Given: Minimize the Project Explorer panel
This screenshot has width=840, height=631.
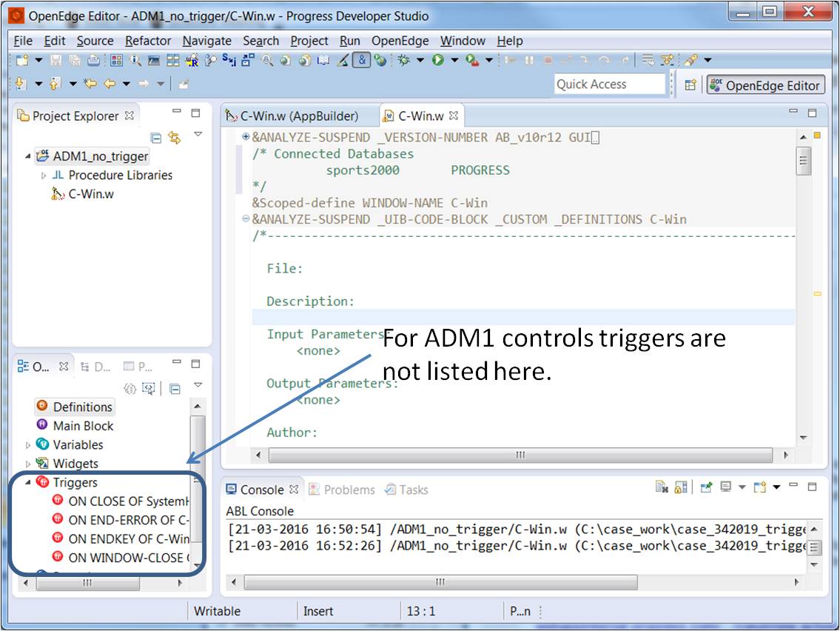Looking at the screenshot, I should (177, 112).
